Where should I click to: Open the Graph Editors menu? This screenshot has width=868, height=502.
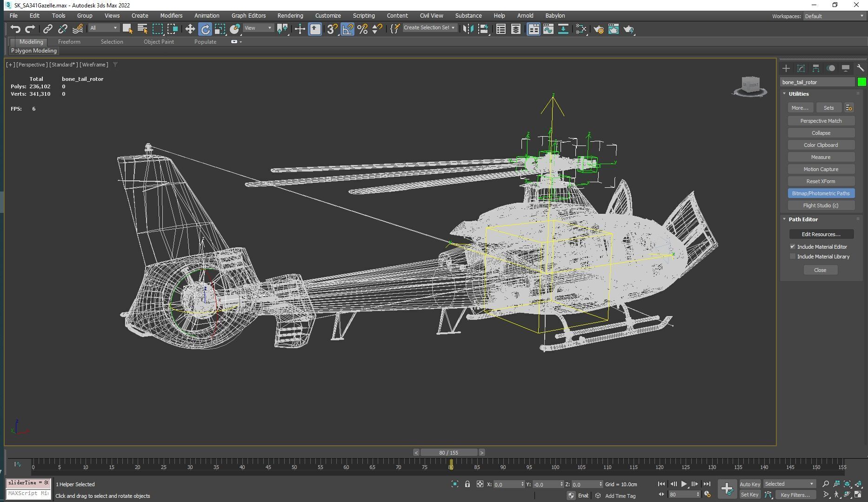pyautogui.click(x=248, y=16)
